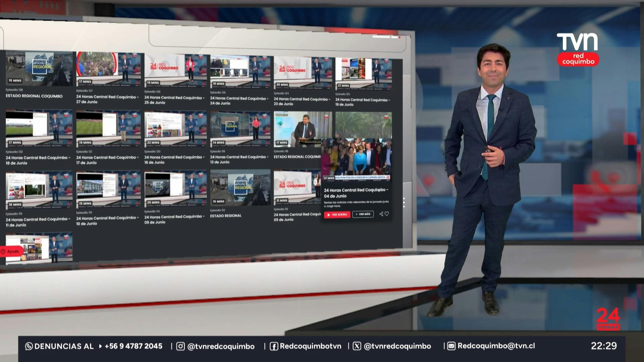This screenshot has width=644, height=362.
Task: Click VER AHORA to play the episode
Action: [337, 215]
